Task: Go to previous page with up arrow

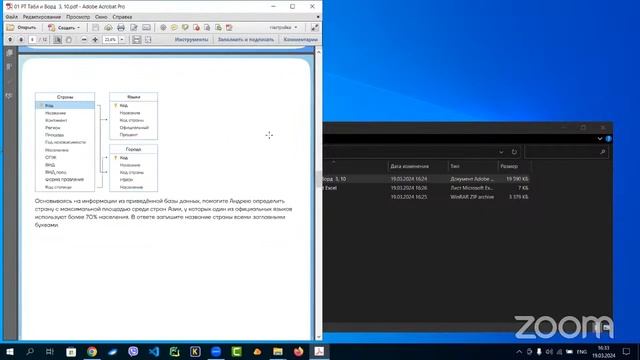Action: [x=10, y=40]
